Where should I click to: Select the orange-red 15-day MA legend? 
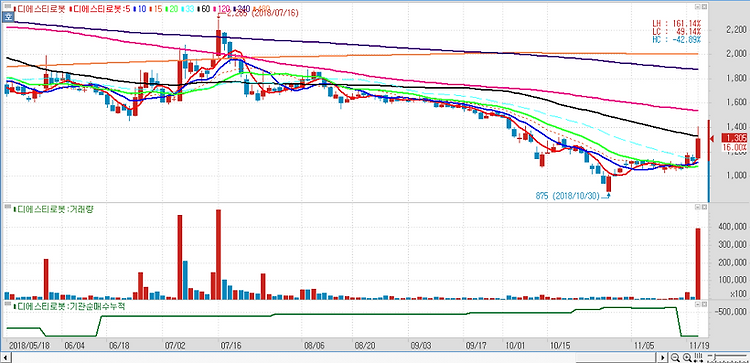(156, 9)
